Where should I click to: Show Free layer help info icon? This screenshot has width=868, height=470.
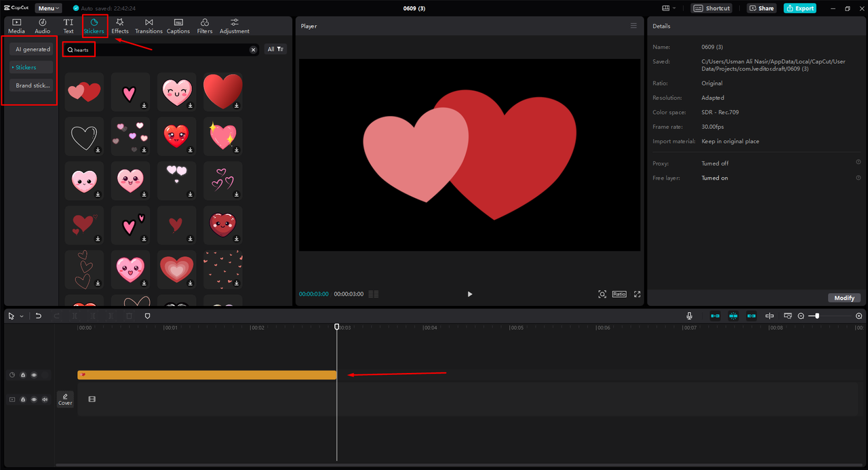pyautogui.click(x=858, y=178)
